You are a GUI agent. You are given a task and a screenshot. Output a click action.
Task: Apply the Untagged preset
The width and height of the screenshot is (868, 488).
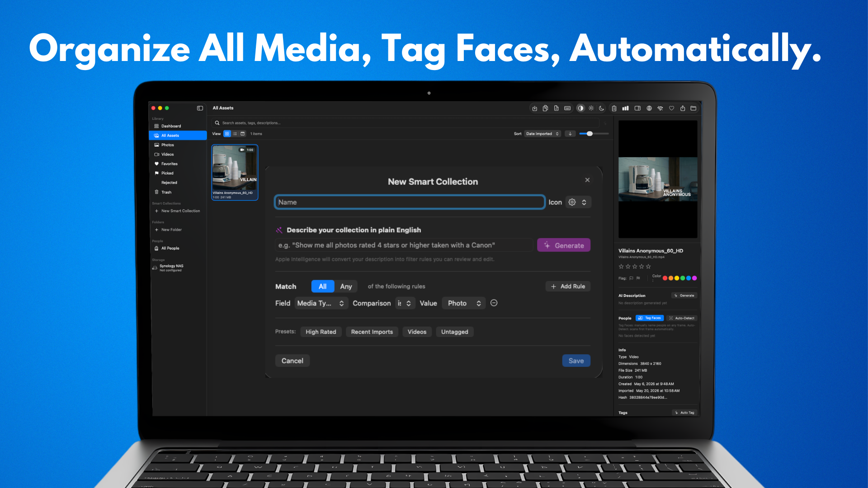(x=455, y=332)
